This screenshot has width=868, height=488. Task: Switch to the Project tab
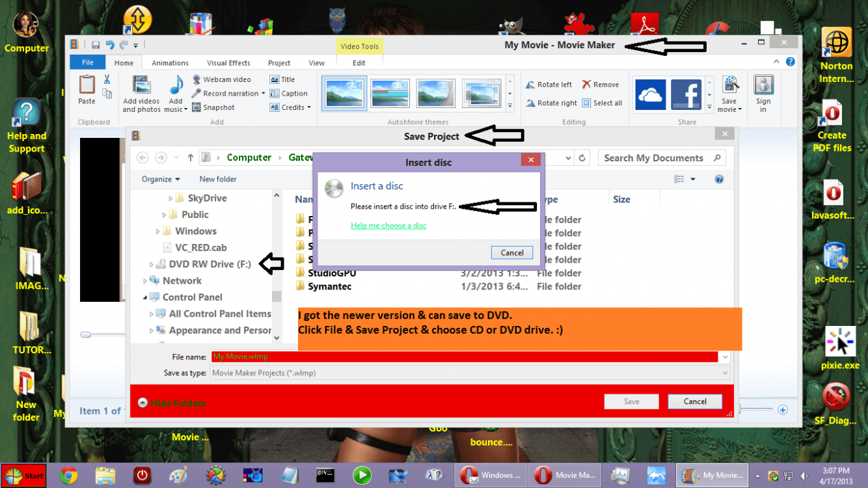point(279,63)
